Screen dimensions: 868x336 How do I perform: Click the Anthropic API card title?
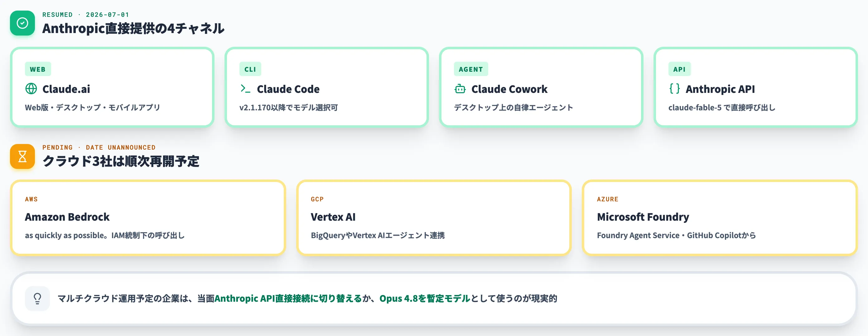pos(720,89)
